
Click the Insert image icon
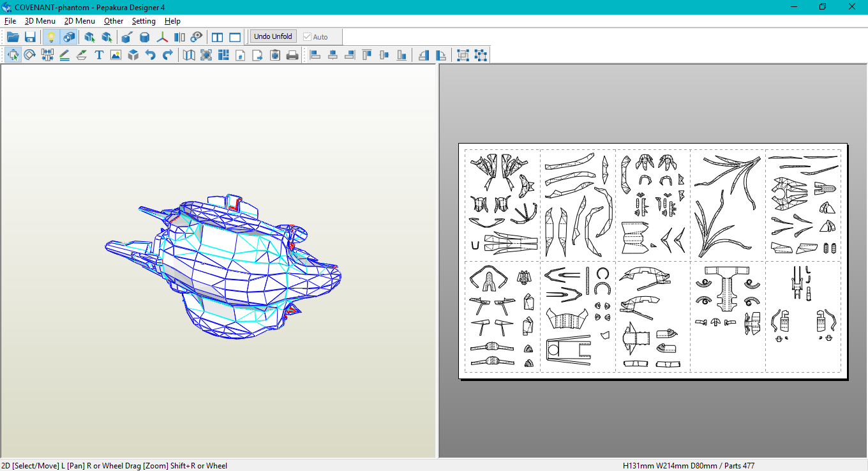click(x=116, y=56)
